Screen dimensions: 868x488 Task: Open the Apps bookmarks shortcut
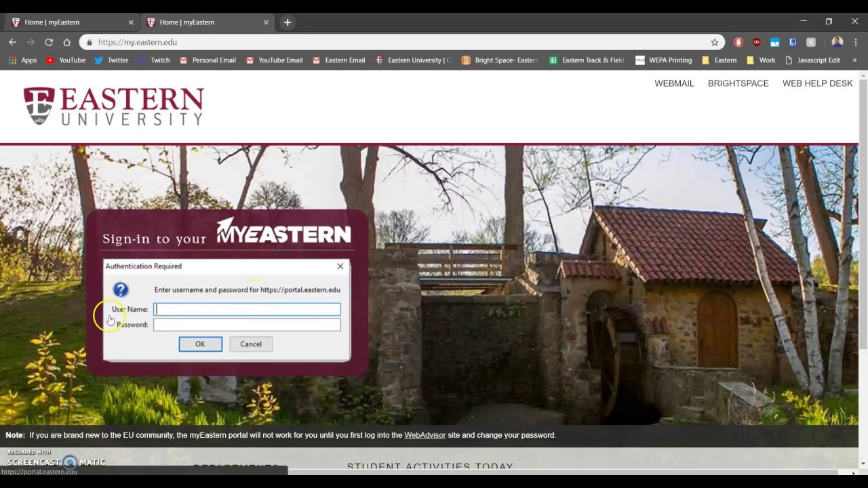(22, 60)
